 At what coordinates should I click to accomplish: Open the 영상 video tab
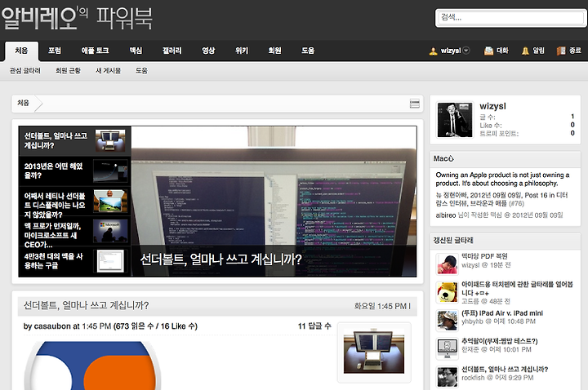tap(208, 51)
